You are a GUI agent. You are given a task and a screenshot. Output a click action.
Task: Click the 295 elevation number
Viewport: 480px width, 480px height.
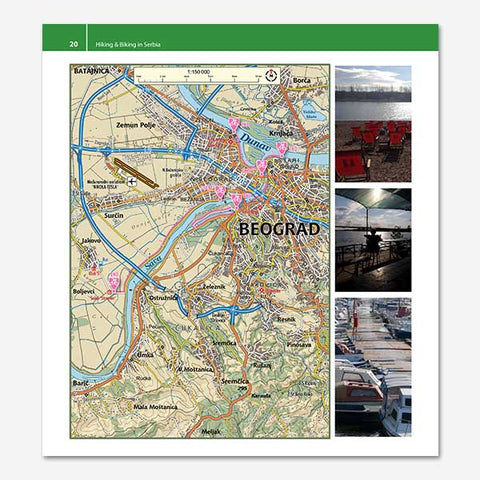click(x=242, y=388)
